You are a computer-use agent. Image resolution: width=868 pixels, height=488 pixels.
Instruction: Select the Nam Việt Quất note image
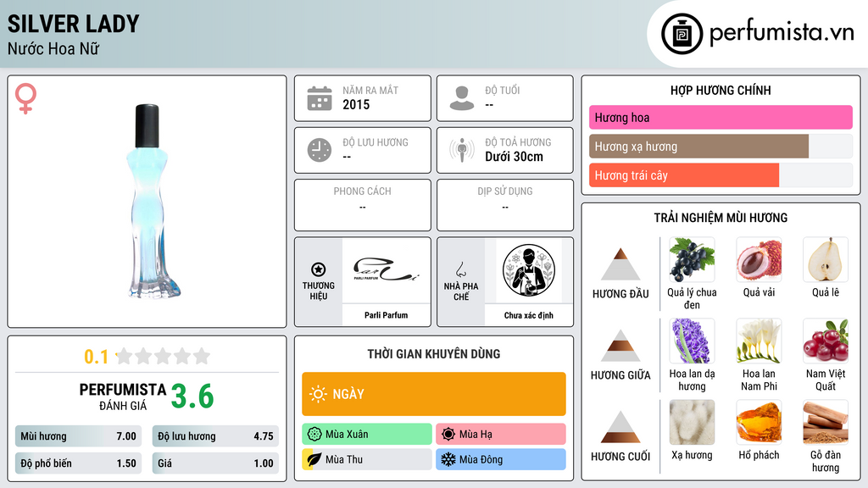click(826, 341)
